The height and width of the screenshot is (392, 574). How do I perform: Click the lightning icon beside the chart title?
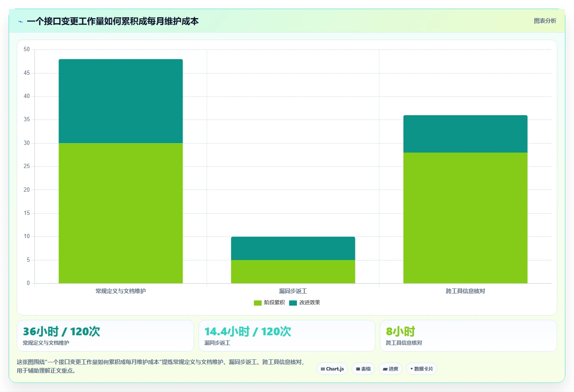21,21
